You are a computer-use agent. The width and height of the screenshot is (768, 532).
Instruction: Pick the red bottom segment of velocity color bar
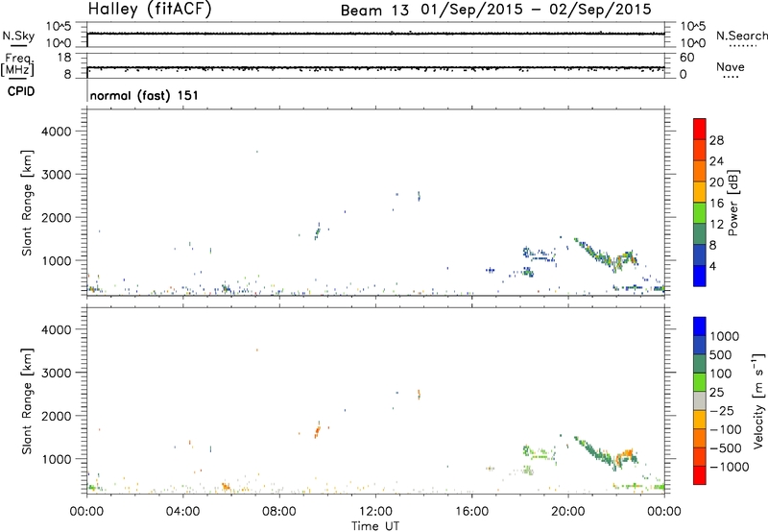[700, 475]
